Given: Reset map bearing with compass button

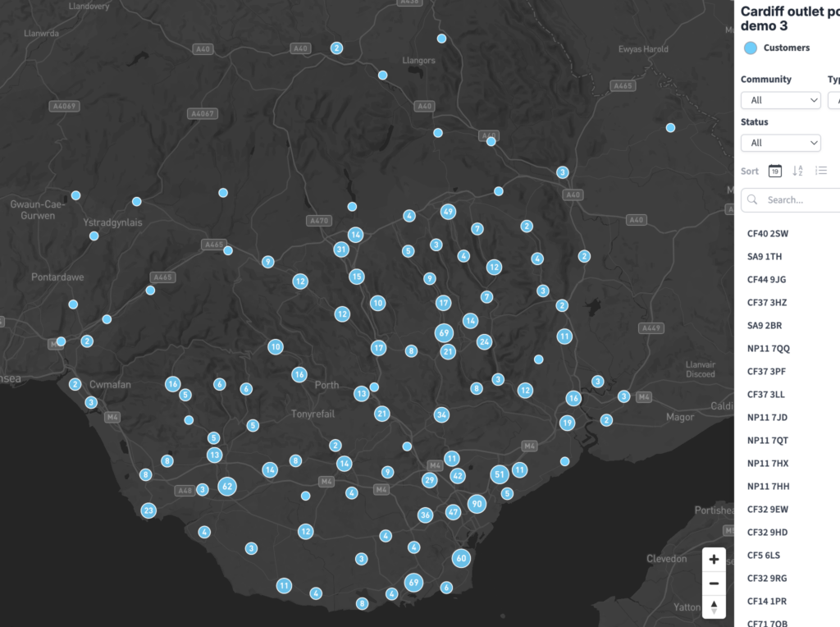Looking at the screenshot, I should (x=714, y=607).
